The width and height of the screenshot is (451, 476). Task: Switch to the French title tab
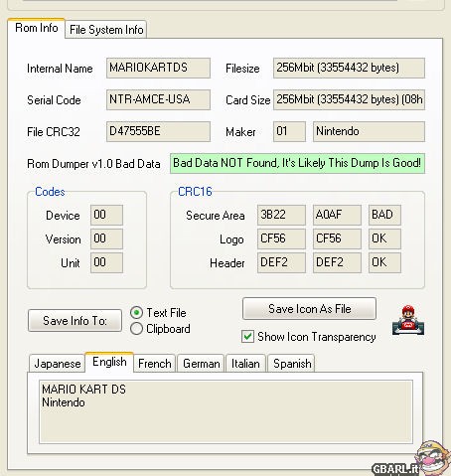point(155,364)
